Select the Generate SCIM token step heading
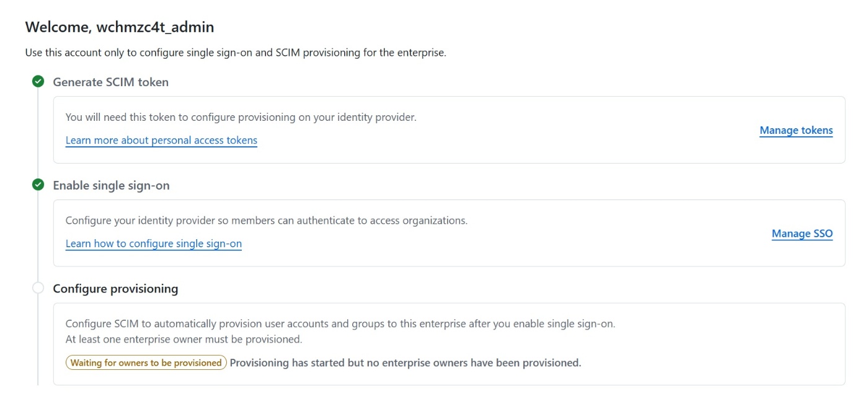 (111, 82)
